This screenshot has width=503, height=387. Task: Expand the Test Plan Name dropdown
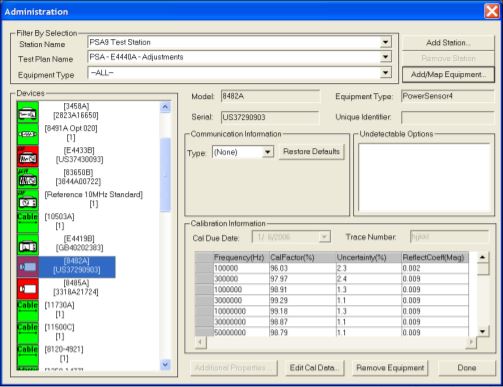385,57
